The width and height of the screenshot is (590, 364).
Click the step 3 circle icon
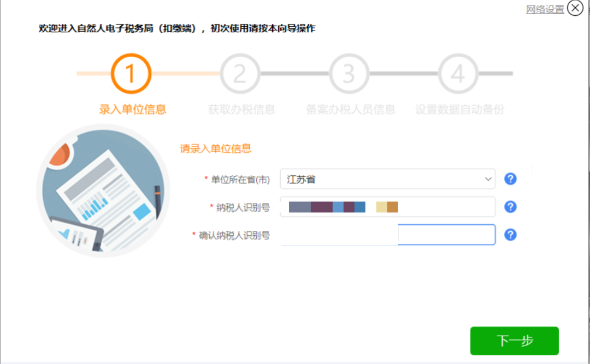[349, 74]
